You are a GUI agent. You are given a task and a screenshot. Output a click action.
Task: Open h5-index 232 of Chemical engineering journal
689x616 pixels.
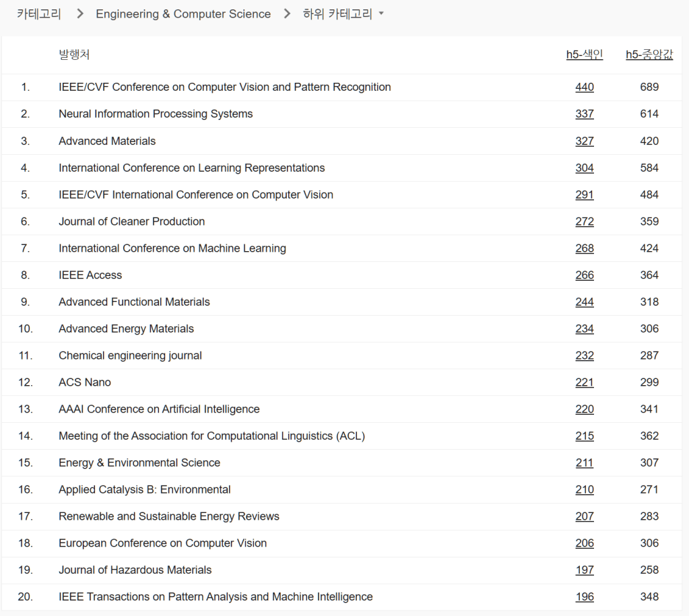pyautogui.click(x=584, y=355)
